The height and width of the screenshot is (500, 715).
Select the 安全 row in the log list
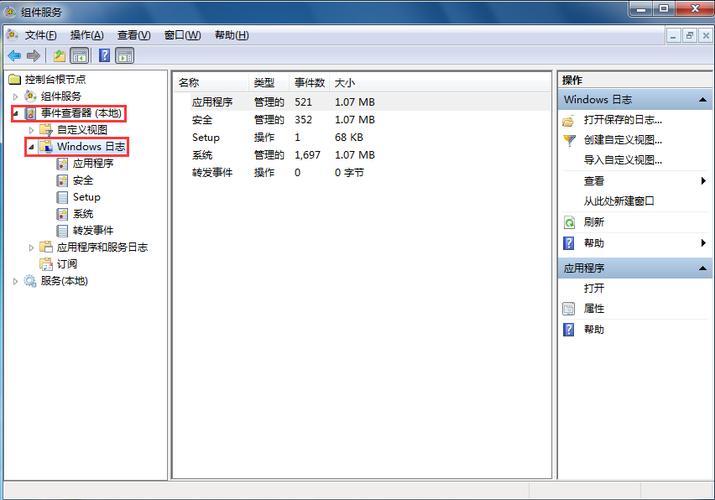362,119
